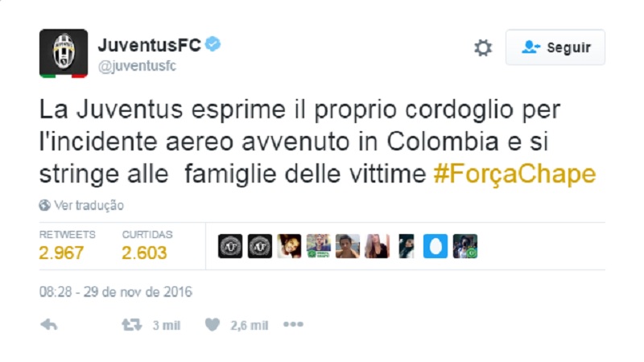
Task: Like the tweet with the heart icon
Action: tap(213, 325)
